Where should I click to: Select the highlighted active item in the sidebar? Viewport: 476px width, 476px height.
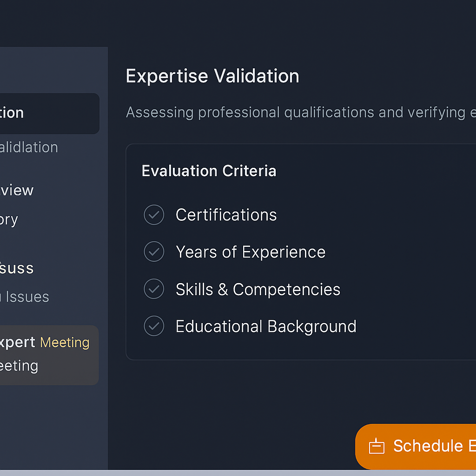point(46,113)
